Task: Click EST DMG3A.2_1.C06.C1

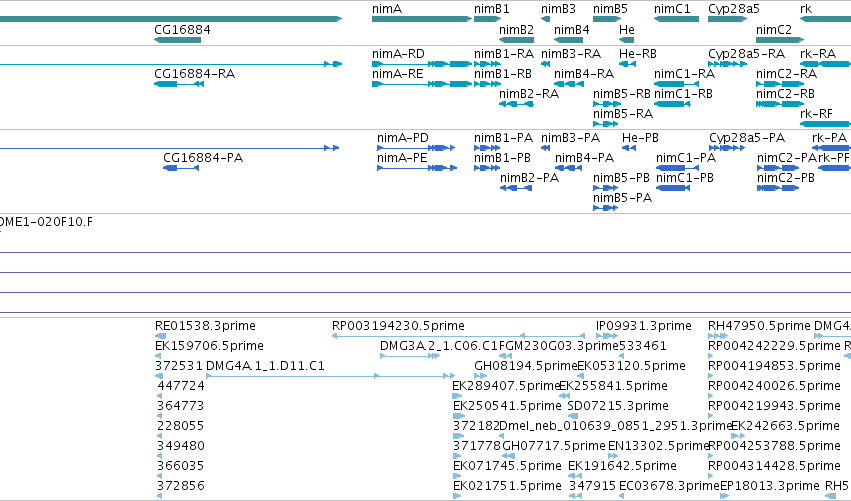Action: click(x=410, y=356)
